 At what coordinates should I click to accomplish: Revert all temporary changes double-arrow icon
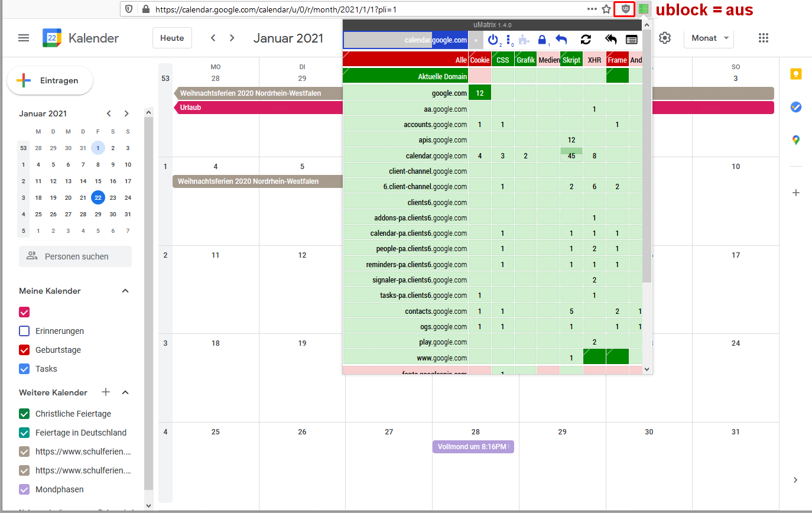point(611,40)
